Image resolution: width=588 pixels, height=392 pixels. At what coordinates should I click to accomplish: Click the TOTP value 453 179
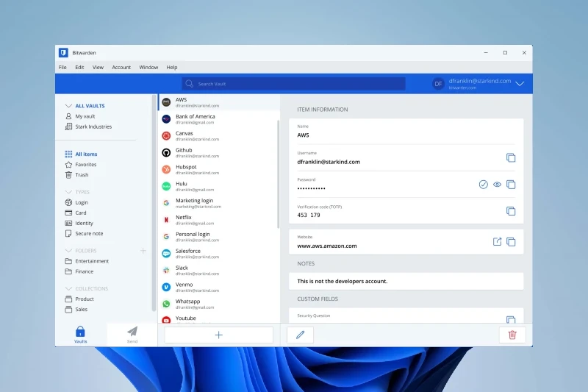pyautogui.click(x=308, y=215)
